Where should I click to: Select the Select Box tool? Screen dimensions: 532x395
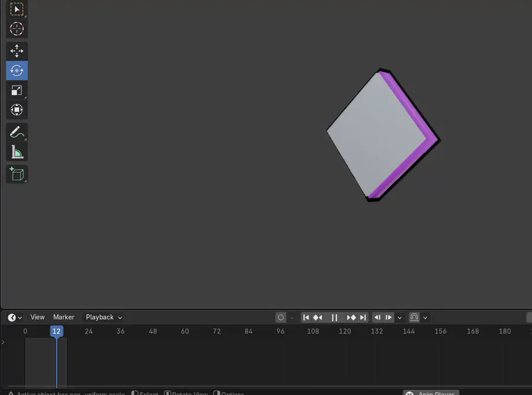(x=17, y=9)
